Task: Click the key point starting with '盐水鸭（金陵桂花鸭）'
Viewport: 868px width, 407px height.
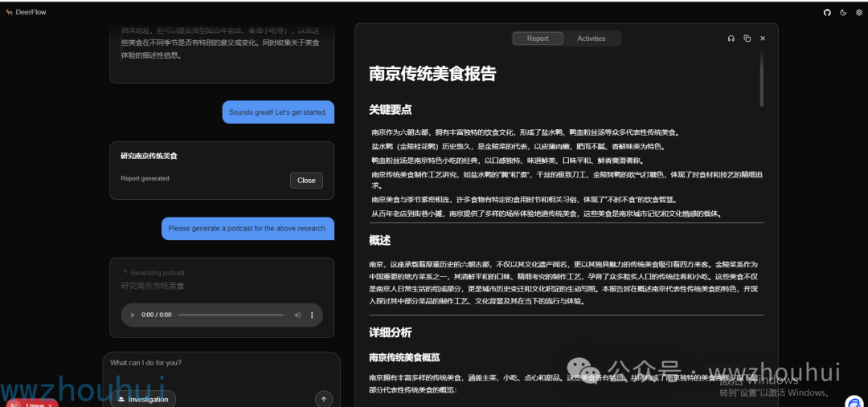Action: click(520, 147)
